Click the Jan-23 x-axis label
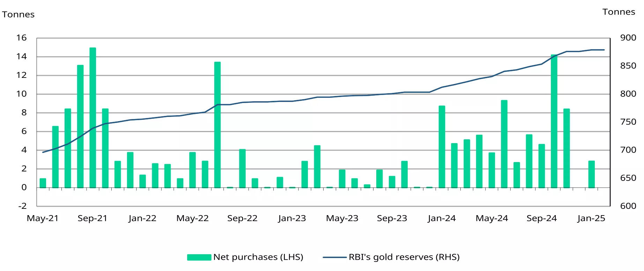Screen dimensions: 644x271 pos(292,219)
